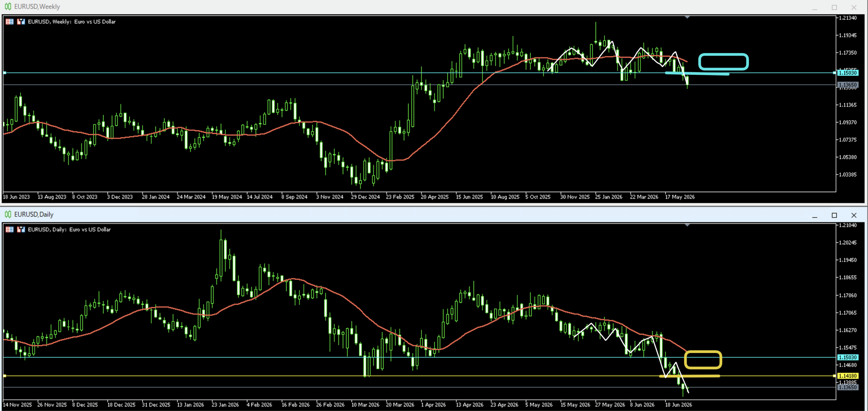Select left handle of cyan line on Weekly chart
Viewport: 868px width, 411px height.
click(x=5, y=73)
